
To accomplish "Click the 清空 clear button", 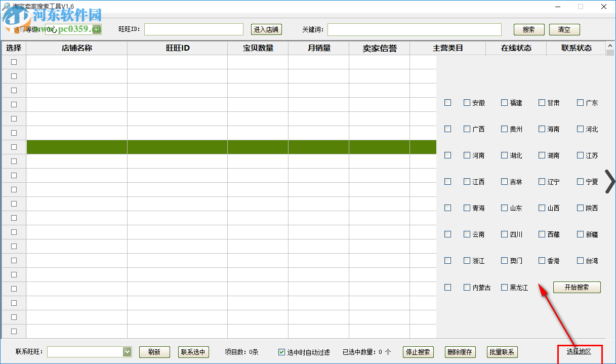I will coord(564,29).
